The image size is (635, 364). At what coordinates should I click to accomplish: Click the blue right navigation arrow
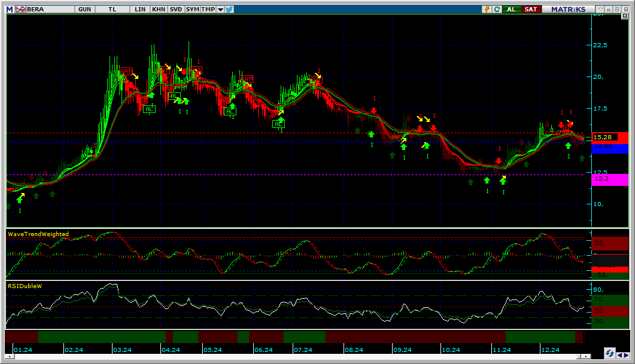[626, 355]
